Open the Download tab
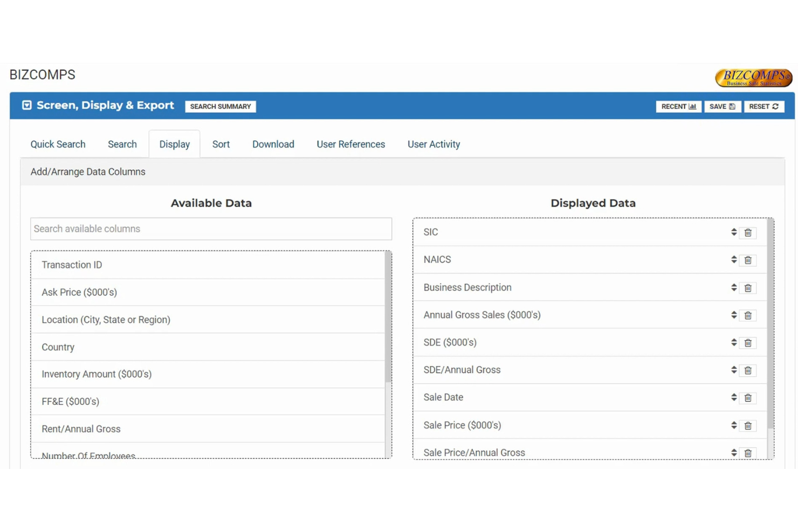Image resolution: width=798 pixels, height=532 pixels. point(273,144)
